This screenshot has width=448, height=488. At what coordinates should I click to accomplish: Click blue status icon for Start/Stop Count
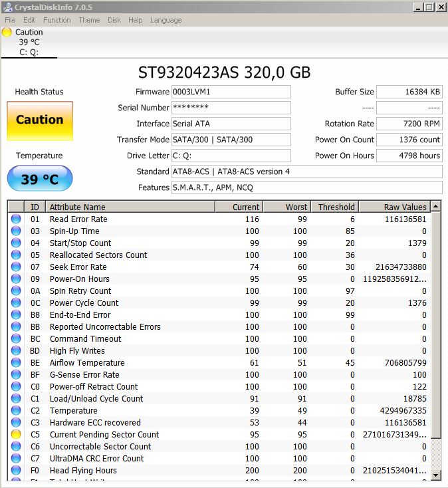(16, 243)
